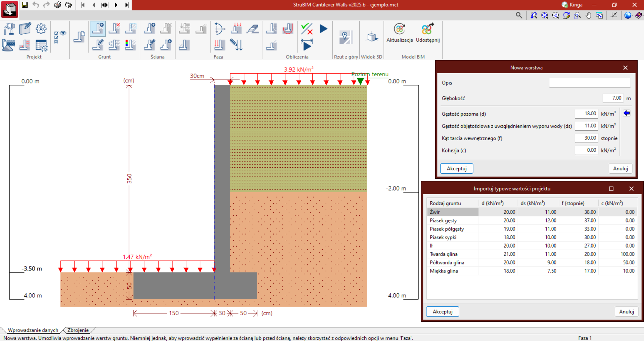Viewport: 644px width, 341px height.
Task: Click Anuluj in the import values dialog
Action: [x=626, y=311]
